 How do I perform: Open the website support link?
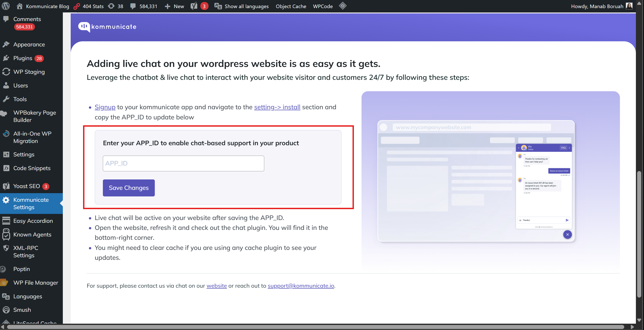coord(217,286)
